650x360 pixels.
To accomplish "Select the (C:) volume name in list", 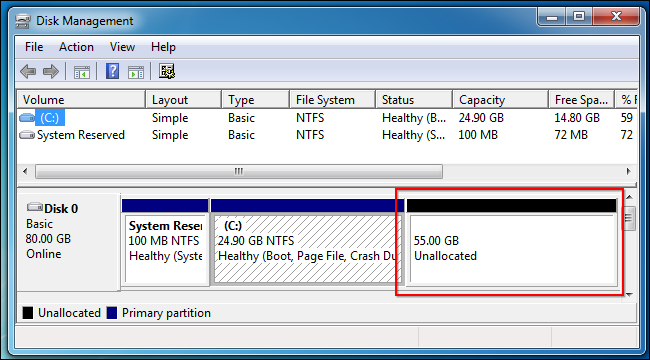I will pos(50,118).
